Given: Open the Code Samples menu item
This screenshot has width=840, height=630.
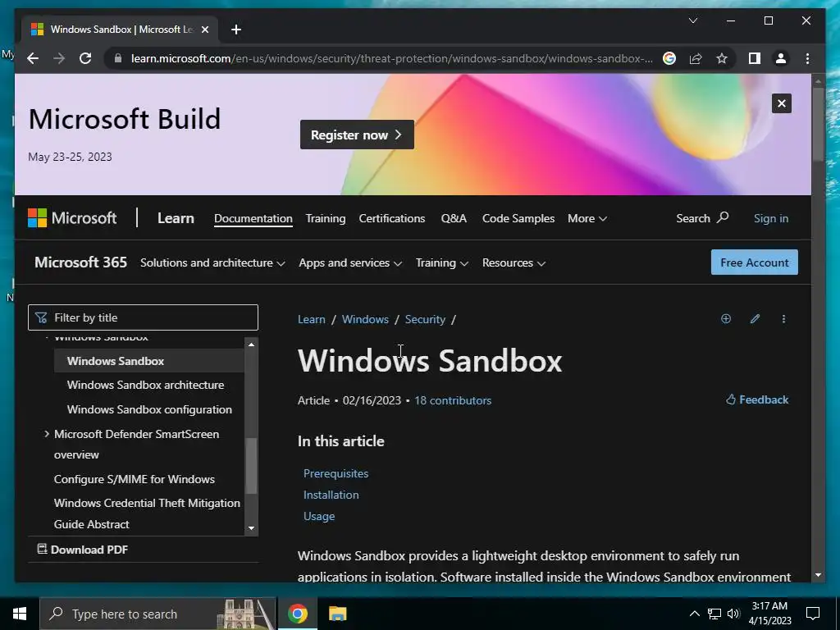Looking at the screenshot, I should click(518, 218).
